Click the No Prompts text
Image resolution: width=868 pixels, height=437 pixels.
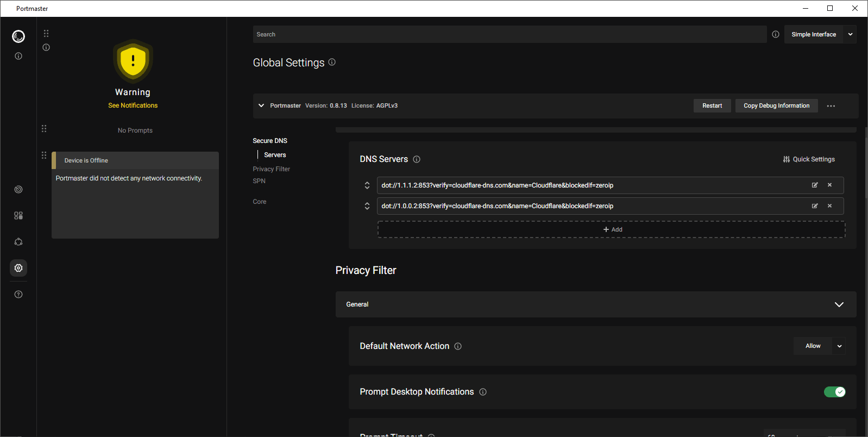pos(135,130)
